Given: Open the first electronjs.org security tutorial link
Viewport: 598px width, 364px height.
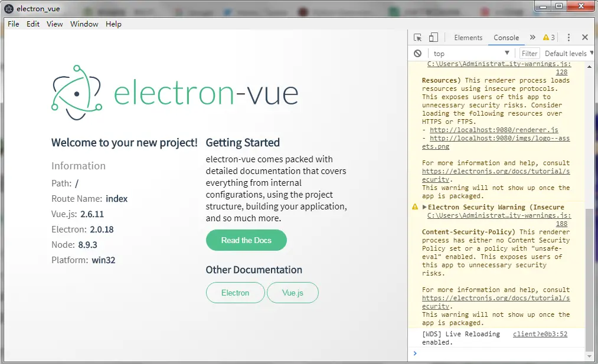Looking at the screenshot, I should [x=496, y=175].
